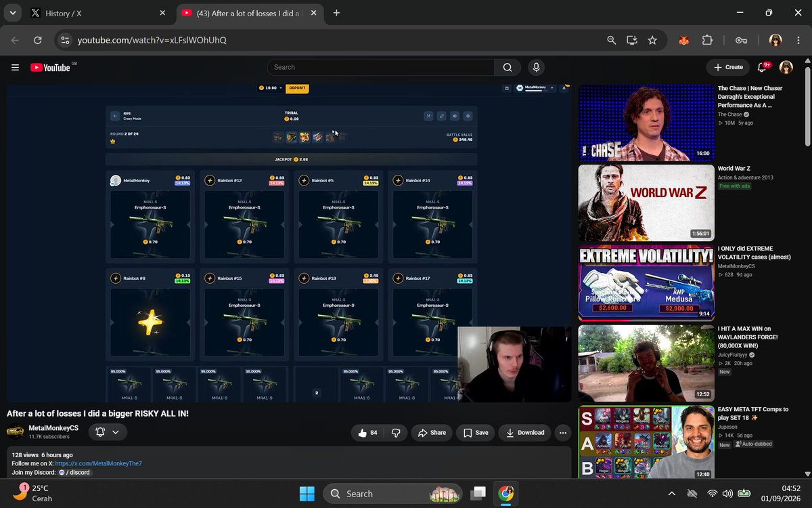Open Windows Start menu
812x508 pixels.
click(307, 494)
